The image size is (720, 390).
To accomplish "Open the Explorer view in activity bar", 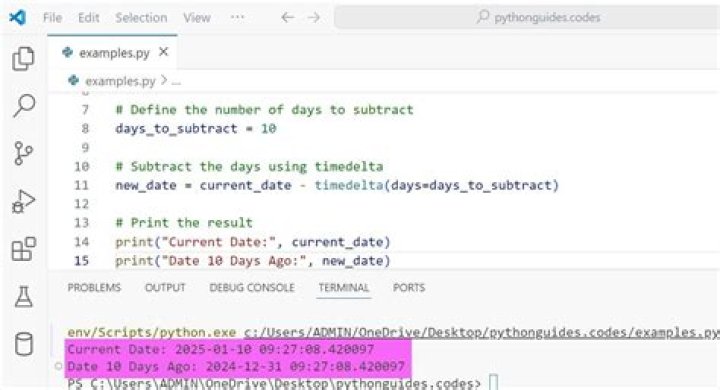I will click(x=23, y=58).
